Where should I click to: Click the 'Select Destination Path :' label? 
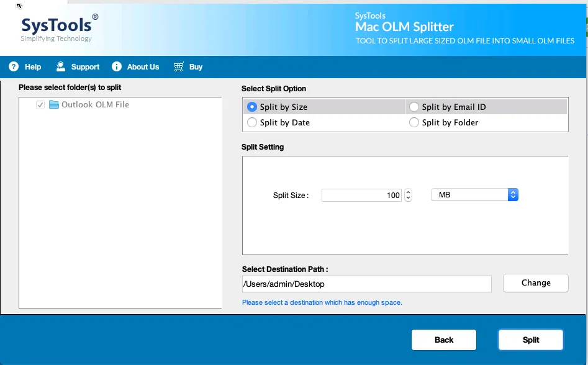coord(285,269)
